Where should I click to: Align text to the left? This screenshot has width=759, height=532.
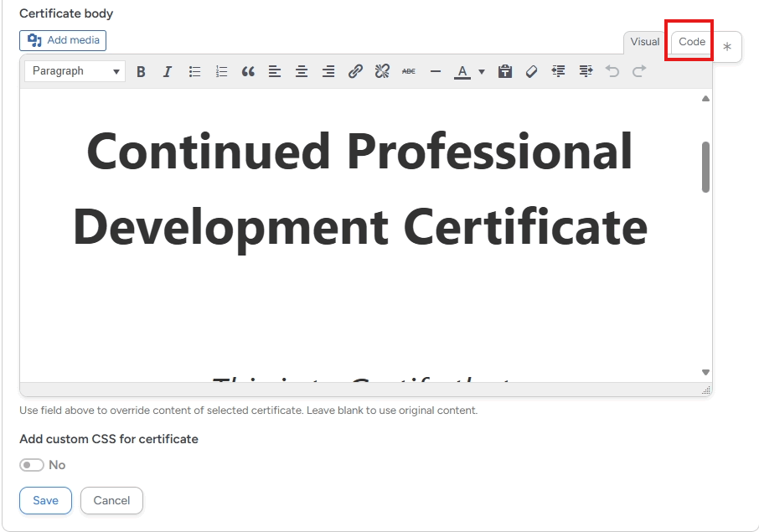[x=275, y=72]
